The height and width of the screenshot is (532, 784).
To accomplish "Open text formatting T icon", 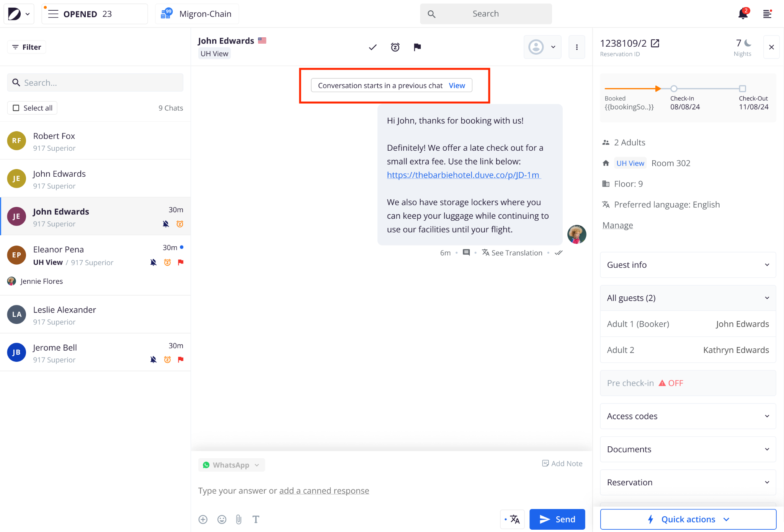I will [x=256, y=519].
